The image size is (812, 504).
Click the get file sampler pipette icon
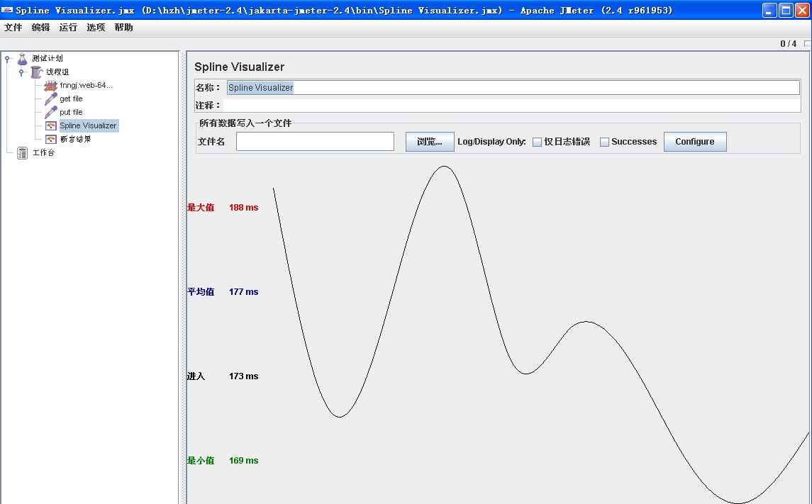(51, 99)
